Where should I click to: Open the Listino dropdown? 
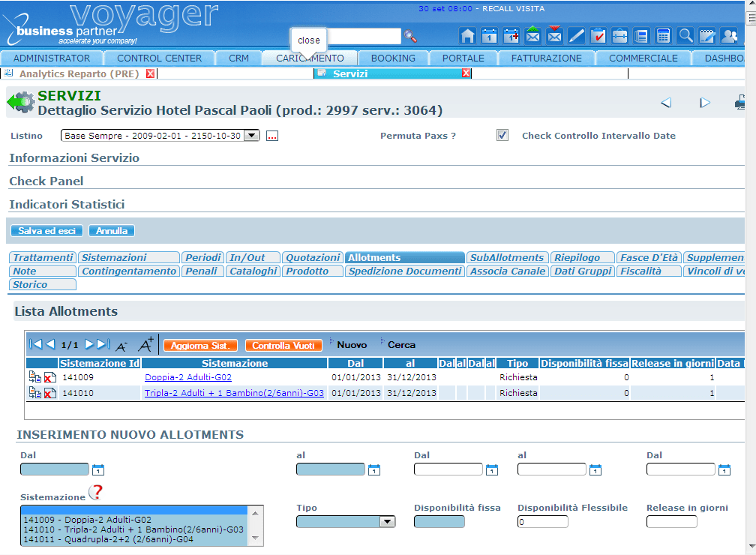[x=160, y=136]
